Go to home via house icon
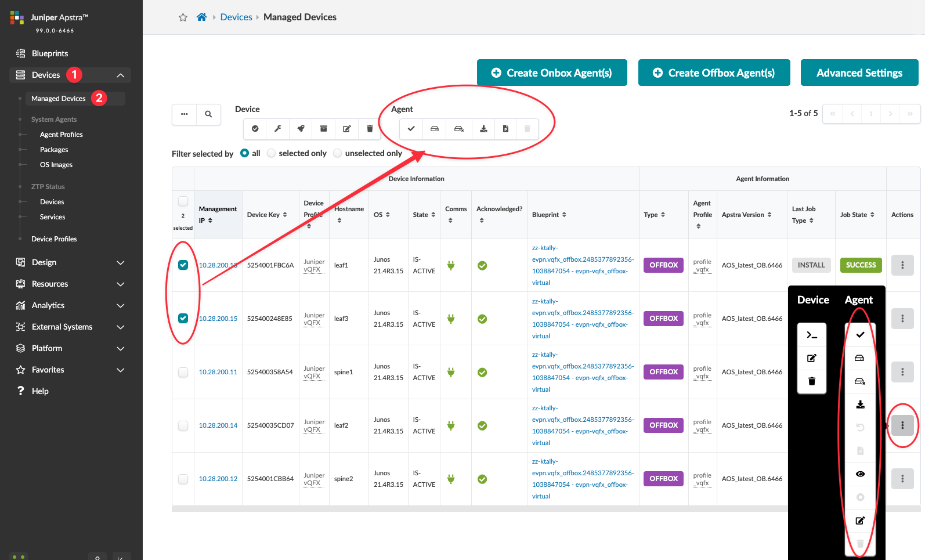The image size is (925, 560). (201, 17)
